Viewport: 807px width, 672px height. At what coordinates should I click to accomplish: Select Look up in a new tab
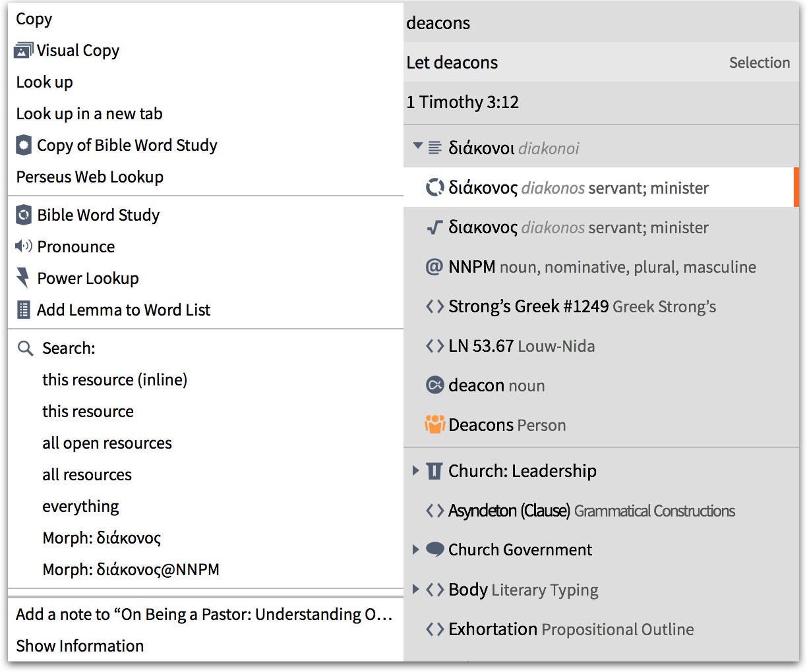coord(89,113)
